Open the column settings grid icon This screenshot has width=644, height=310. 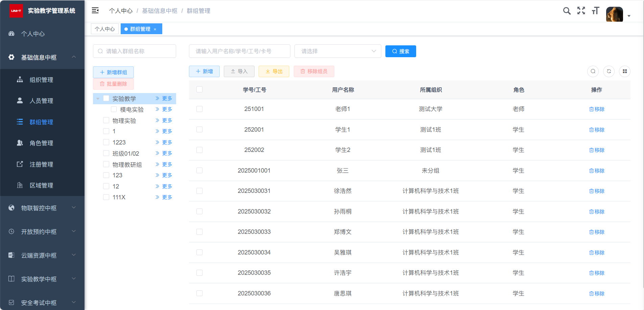pyautogui.click(x=625, y=71)
